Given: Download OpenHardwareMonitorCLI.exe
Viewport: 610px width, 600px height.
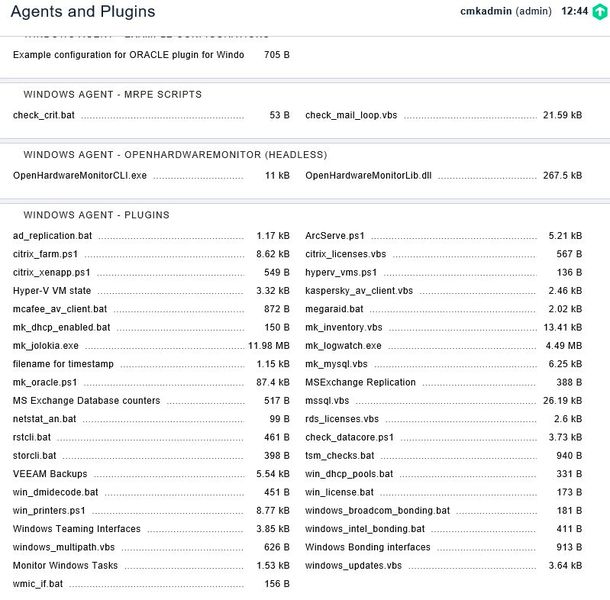Looking at the screenshot, I should 80,175.
